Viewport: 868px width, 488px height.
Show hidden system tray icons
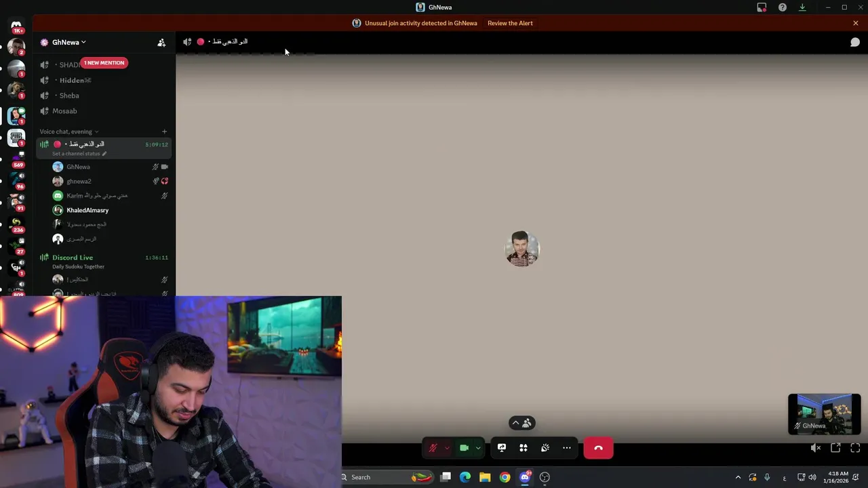738,477
